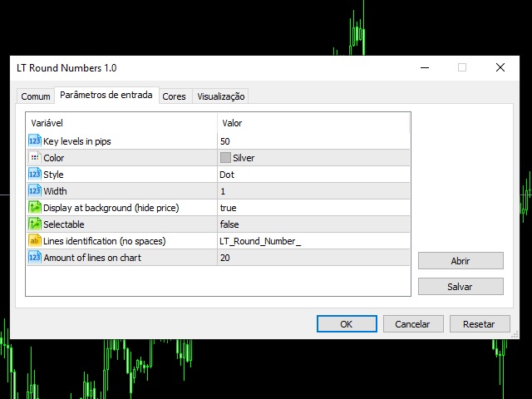Viewport: 532px width, 399px height.
Task: Click the boolean icon beside Display at background
Action: point(35,208)
